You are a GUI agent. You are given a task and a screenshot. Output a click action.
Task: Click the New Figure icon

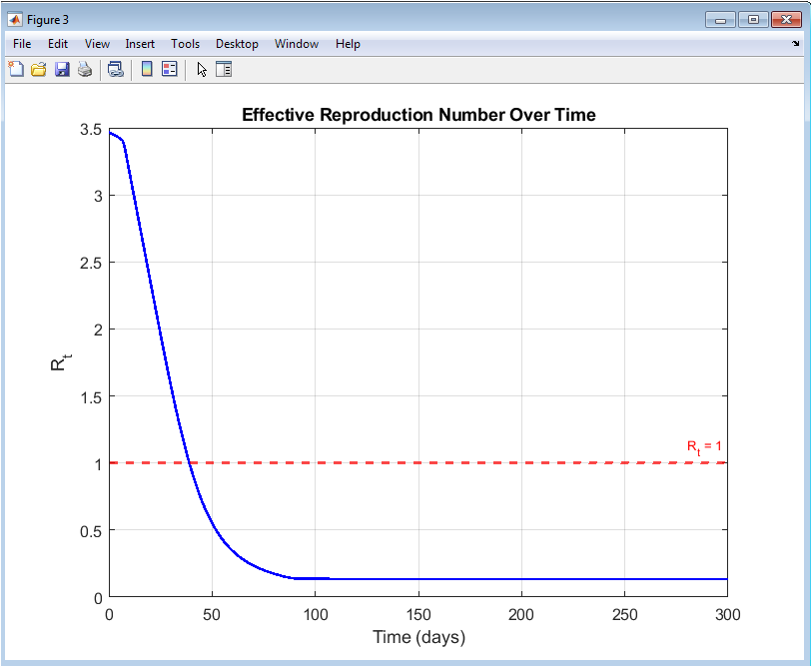[16, 70]
